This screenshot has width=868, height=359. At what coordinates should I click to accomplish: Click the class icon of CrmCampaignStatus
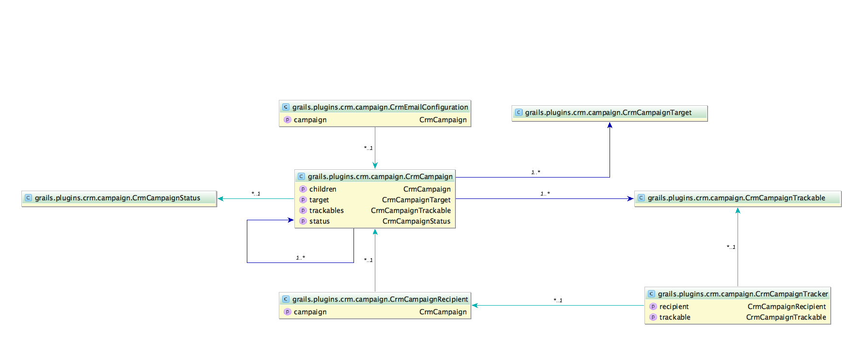coord(28,198)
